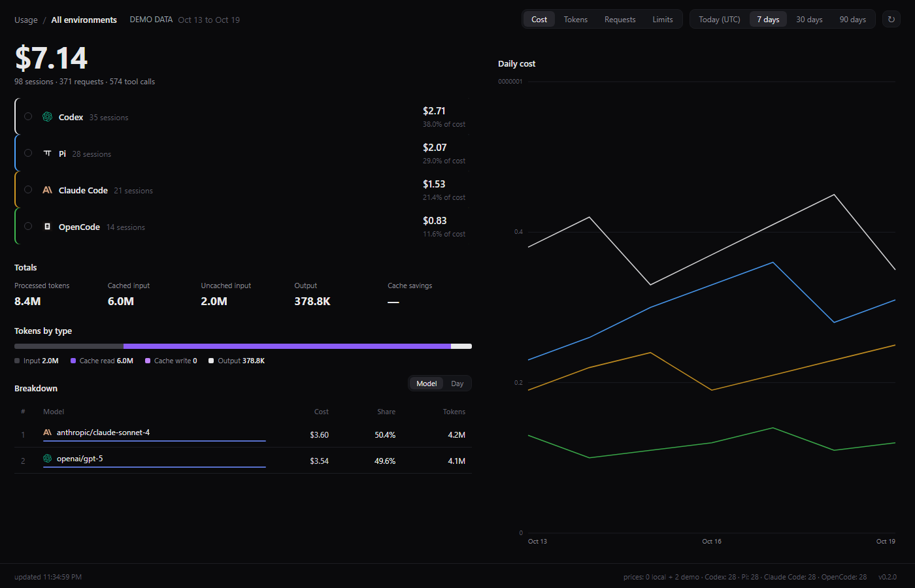Click the anthropic/claude-sonnet-4 model name
Viewport: 915px width, 588px height.
point(103,433)
